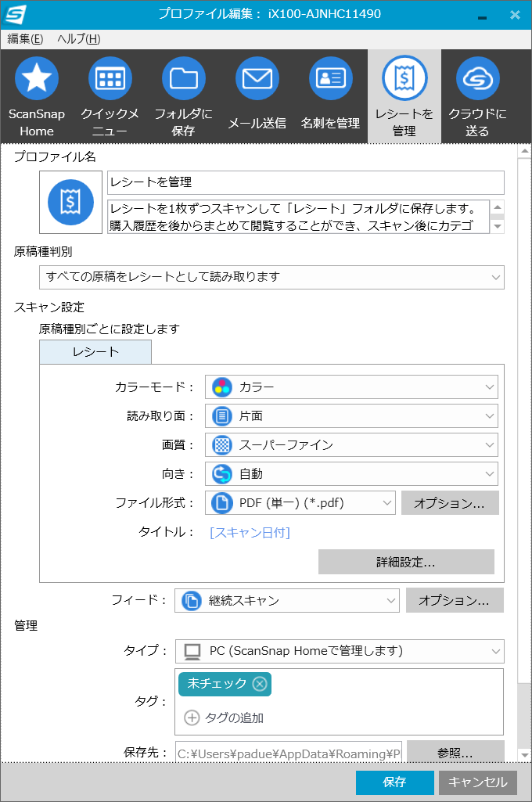Screen dimensions: 532x802
Task: Select the ScanSnap Home profile icon
Action: click(37, 97)
